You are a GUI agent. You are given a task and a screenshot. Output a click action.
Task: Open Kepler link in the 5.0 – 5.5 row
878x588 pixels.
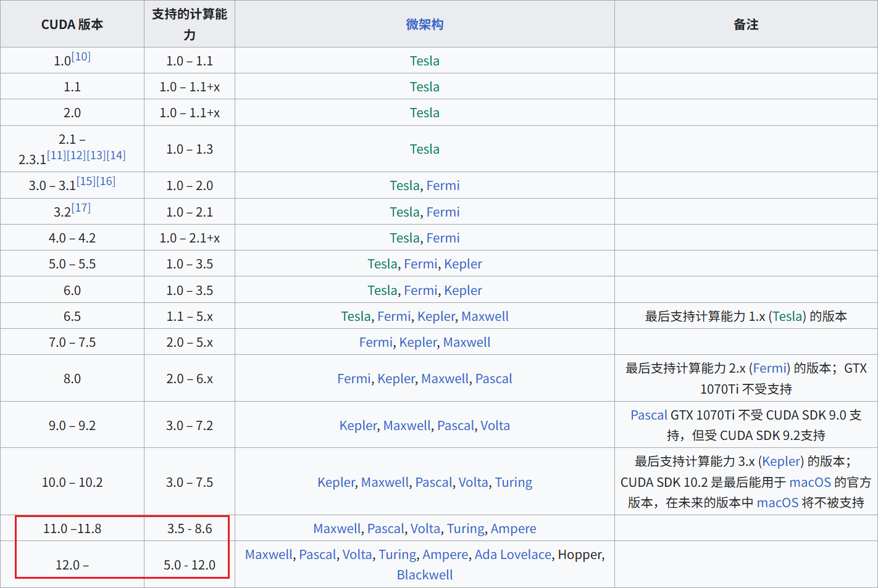click(463, 263)
